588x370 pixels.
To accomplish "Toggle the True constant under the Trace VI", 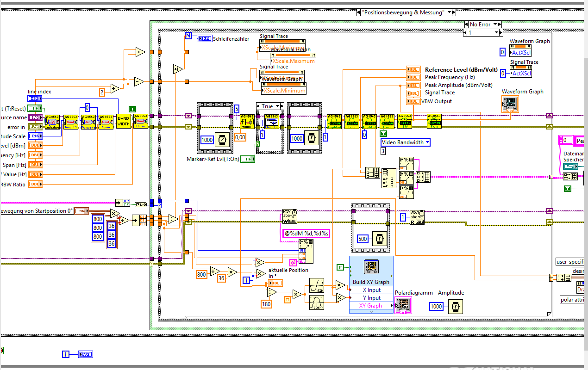I will (x=384, y=133).
